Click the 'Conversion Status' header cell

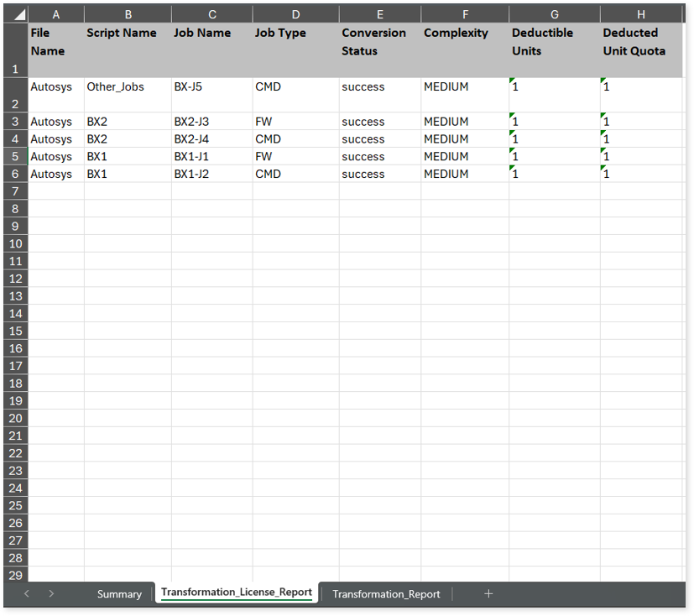(x=380, y=50)
